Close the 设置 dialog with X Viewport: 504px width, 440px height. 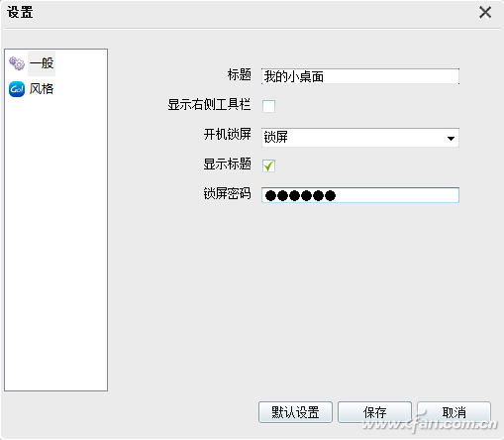pyautogui.click(x=485, y=13)
